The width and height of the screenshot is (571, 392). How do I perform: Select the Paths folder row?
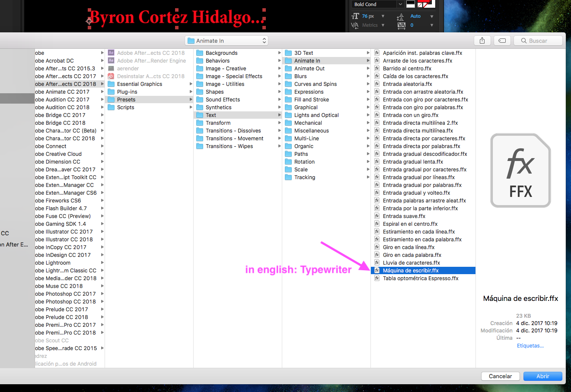pos(326,154)
